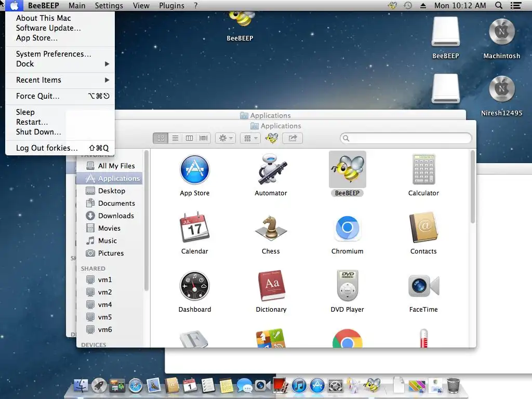Select Applications in Finder sidebar
Image resolution: width=532 pixels, height=399 pixels.
pyautogui.click(x=109, y=179)
